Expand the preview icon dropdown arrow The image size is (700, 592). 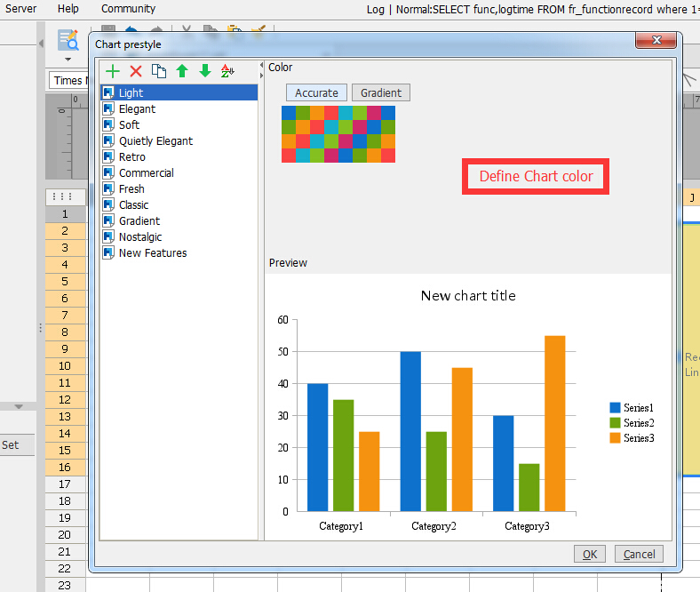pyautogui.click(x=68, y=59)
